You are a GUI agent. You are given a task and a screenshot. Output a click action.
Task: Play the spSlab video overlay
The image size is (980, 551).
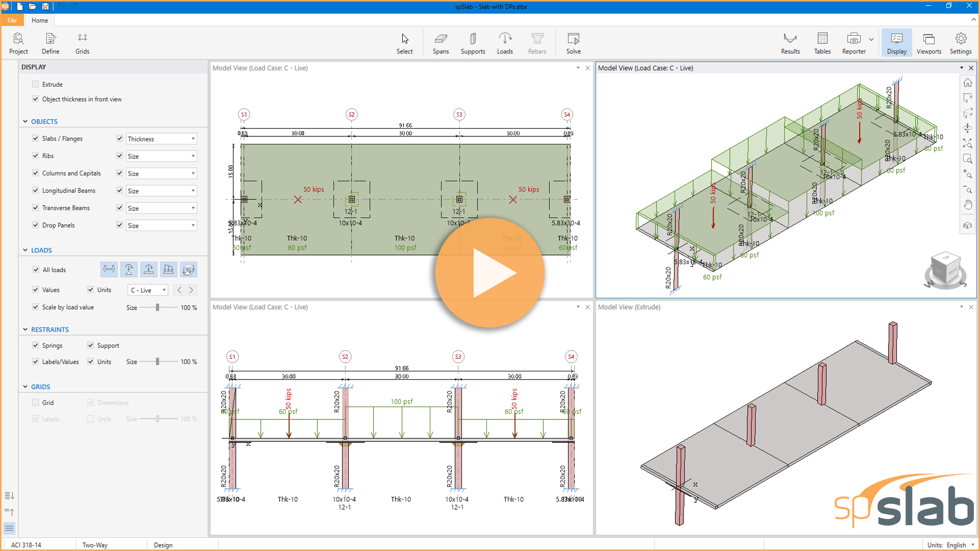489,273
